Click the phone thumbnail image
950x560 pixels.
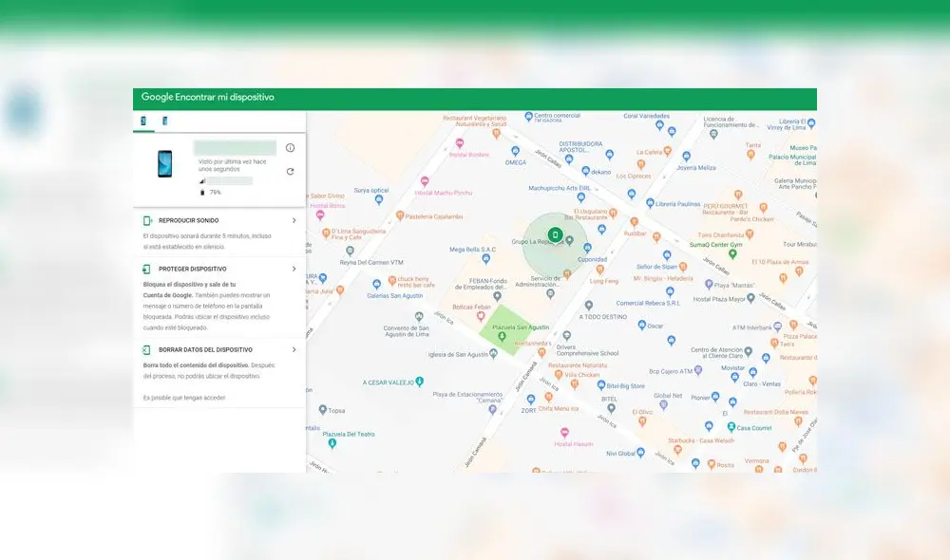(x=164, y=166)
